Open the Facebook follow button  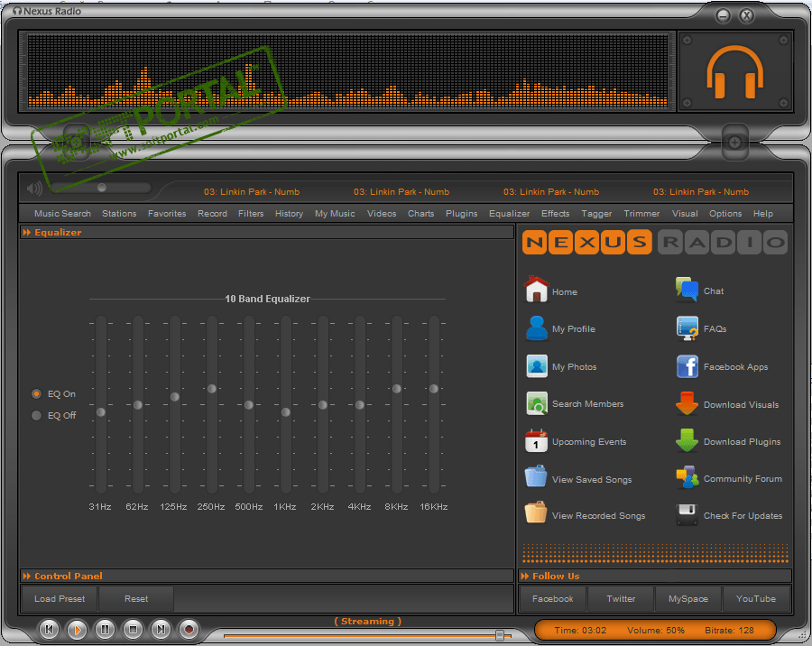pyautogui.click(x=552, y=599)
